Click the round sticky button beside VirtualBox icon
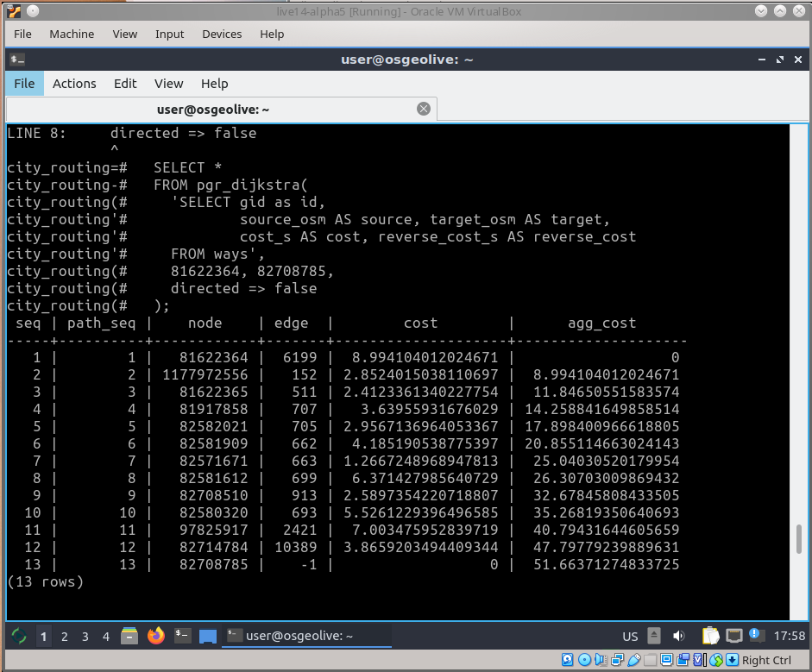 pos(33,11)
